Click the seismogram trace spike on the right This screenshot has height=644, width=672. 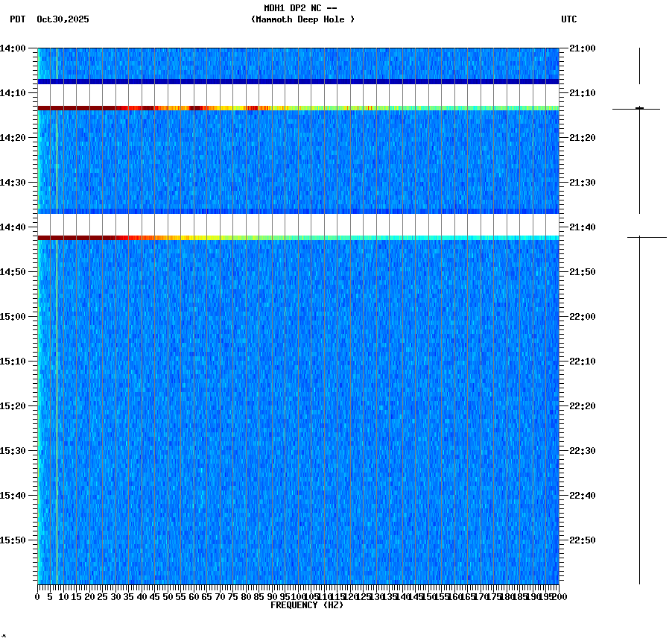click(x=638, y=107)
